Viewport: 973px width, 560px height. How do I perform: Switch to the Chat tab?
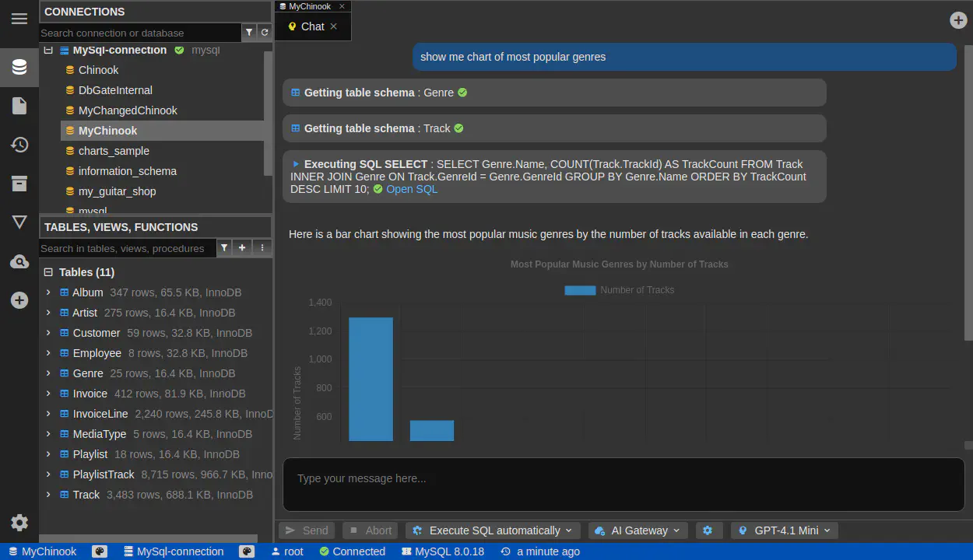pyautogui.click(x=312, y=26)
